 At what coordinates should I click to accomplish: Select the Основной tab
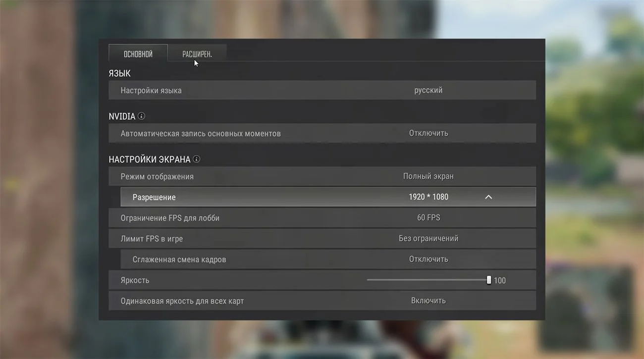coord(138,54)
